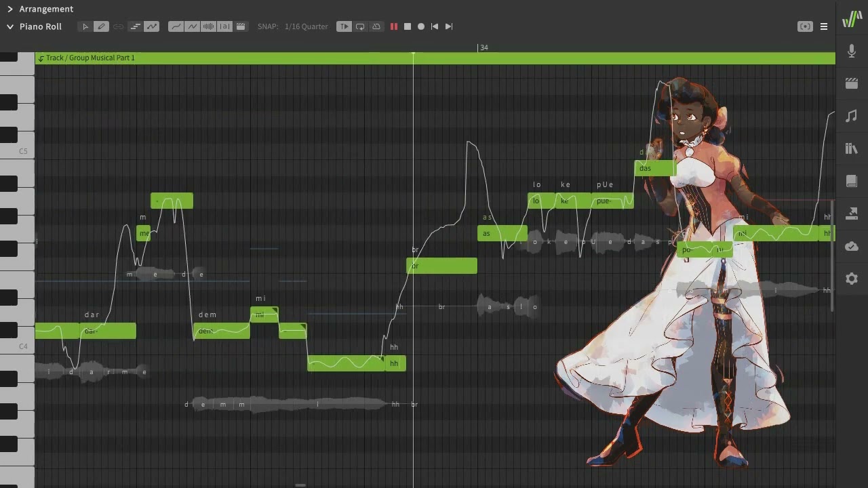Click the focus frame icon at top right
The width and height of the screenshot is (868, 488).
point(805,26)
